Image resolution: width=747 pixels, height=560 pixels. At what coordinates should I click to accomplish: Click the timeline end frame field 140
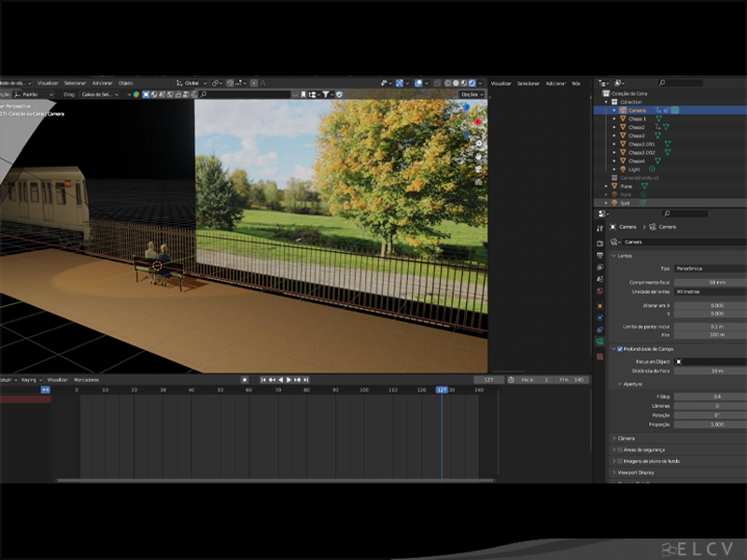coord(577,380)
